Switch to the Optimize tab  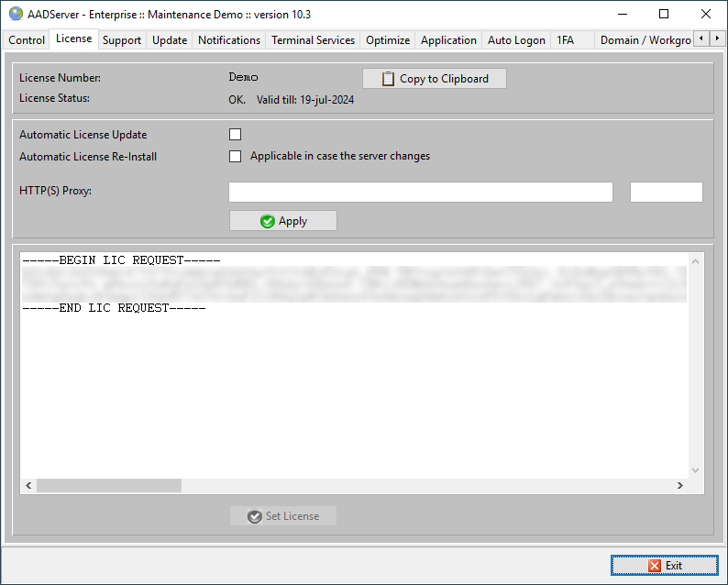[x=388, y=40]
